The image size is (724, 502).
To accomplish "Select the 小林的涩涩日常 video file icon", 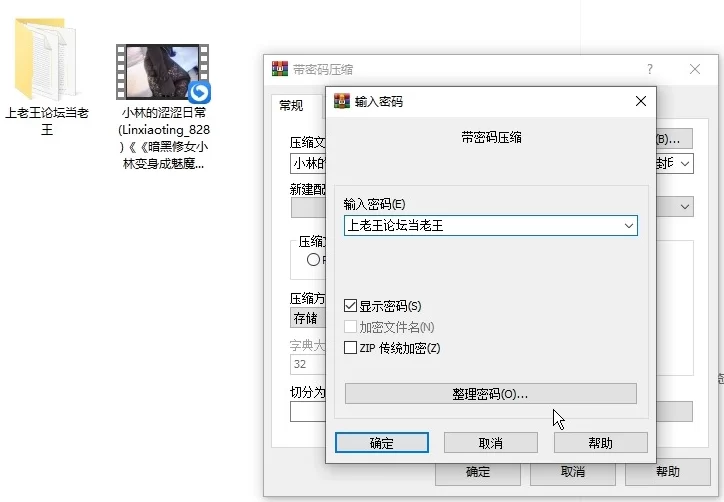I will [162, 73].
